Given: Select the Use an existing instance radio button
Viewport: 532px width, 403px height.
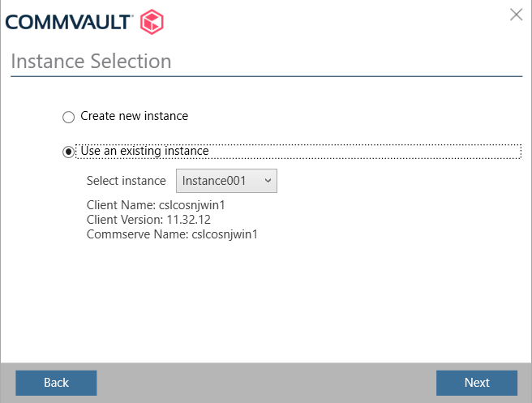Looking at the screenshot, I should click(x=69, y=152).
